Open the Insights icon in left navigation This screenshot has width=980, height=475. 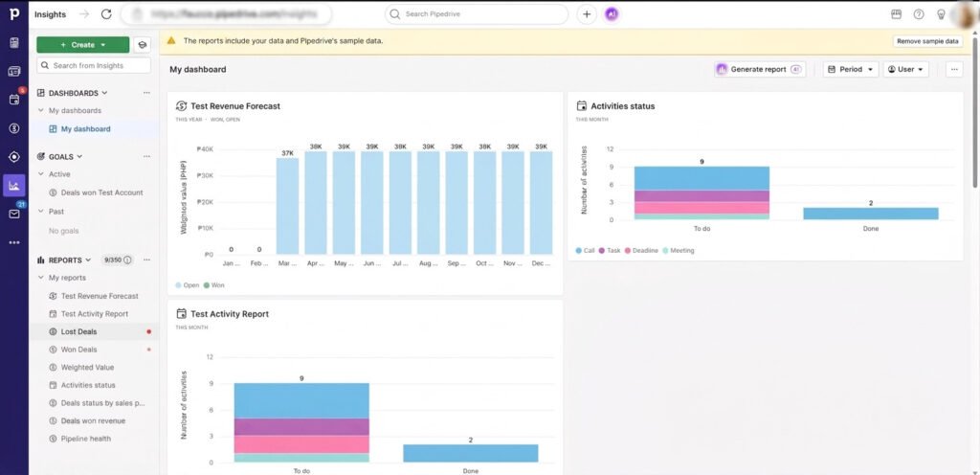pos(13,185)
